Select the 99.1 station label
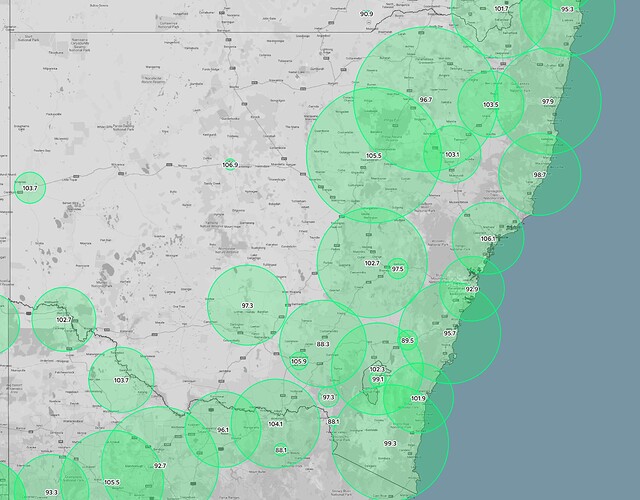 coord(378,380)
